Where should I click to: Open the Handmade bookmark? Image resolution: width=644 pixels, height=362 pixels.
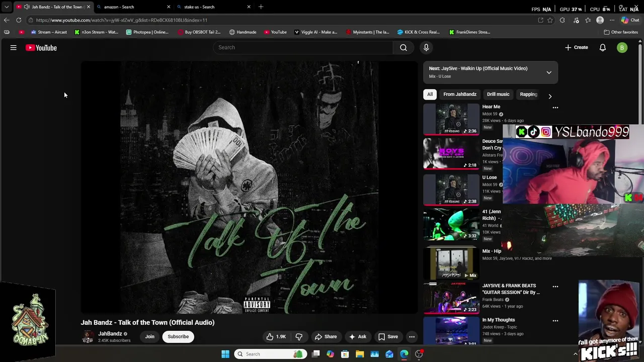[243, 32]
